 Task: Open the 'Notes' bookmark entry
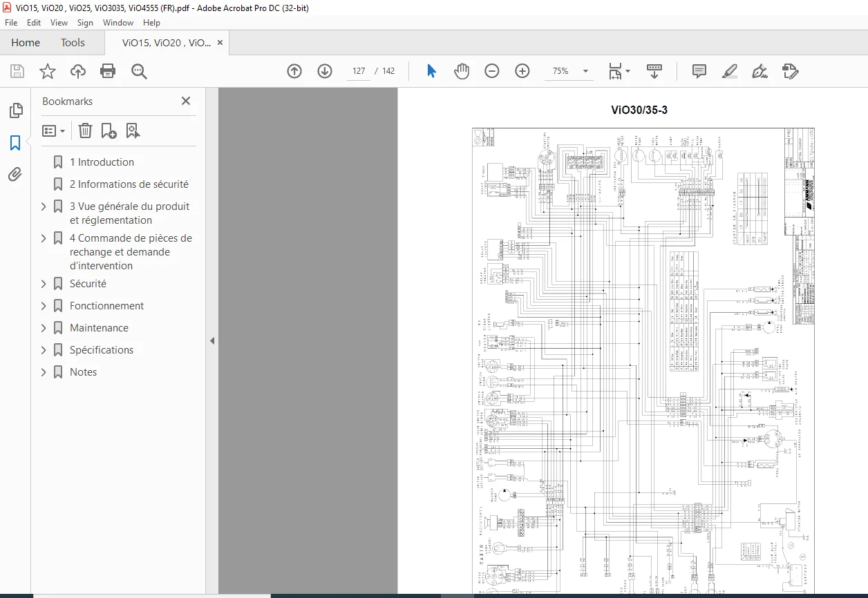click(x=83, y=372)
